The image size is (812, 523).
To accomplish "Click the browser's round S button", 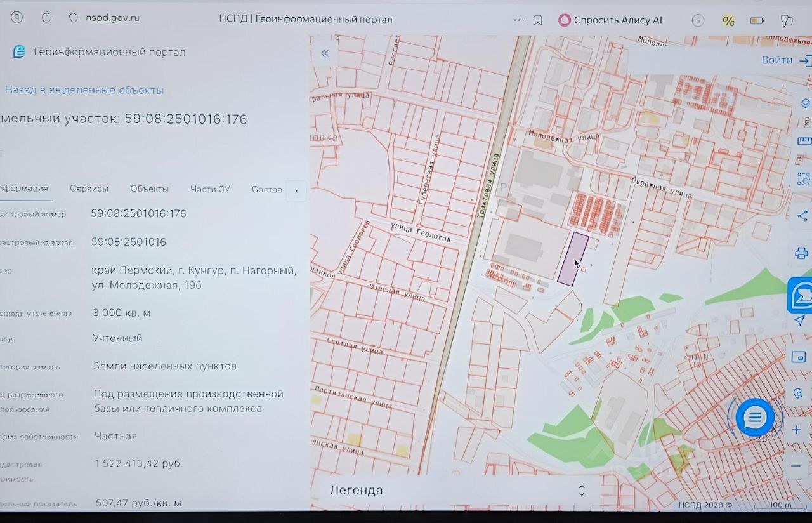I will pyautogui.click(x=16, y=18).
